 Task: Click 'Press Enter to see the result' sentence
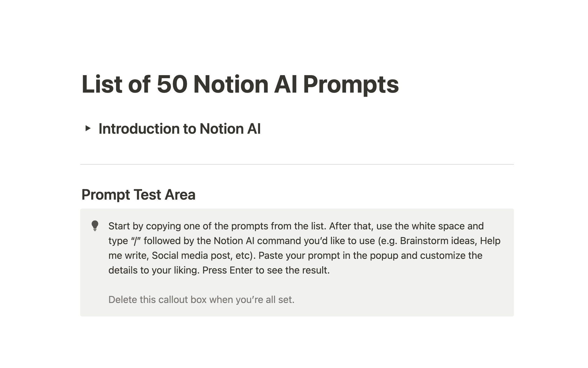(x=266, y=270)
